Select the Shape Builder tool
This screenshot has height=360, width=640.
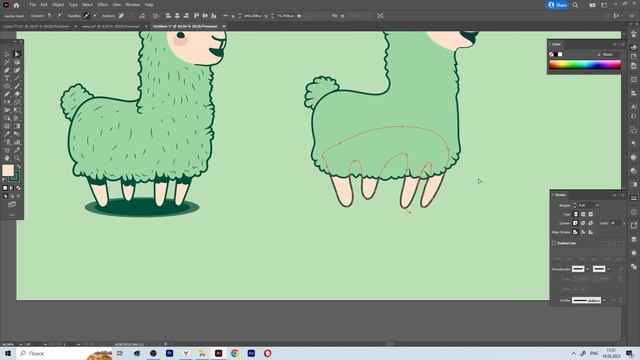pos(7,118)
